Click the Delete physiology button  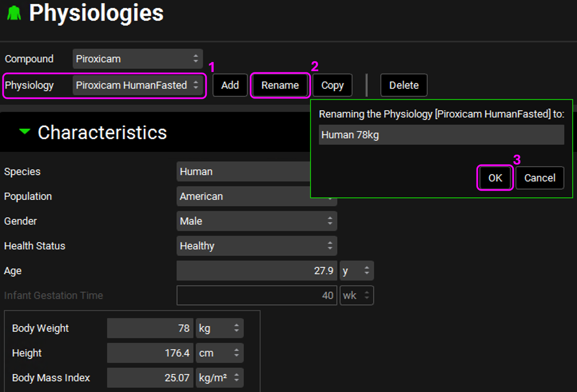click(x=403, y=85)
